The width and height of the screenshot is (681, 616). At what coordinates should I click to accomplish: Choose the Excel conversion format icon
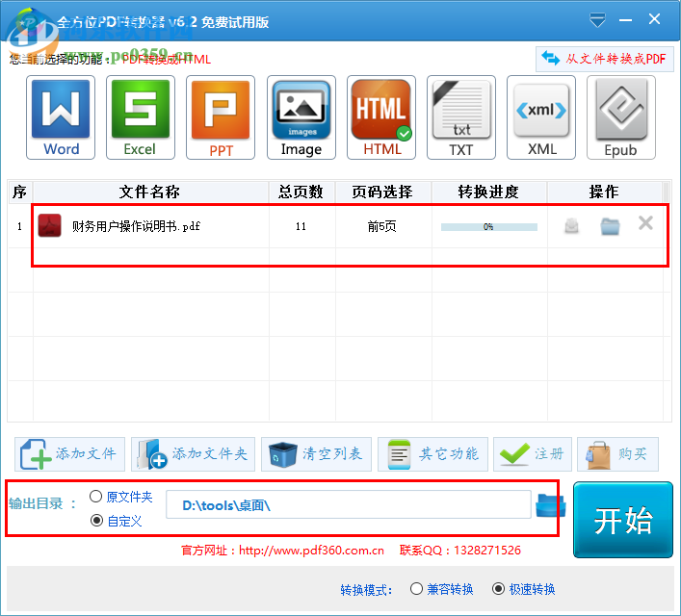point(141,117)
